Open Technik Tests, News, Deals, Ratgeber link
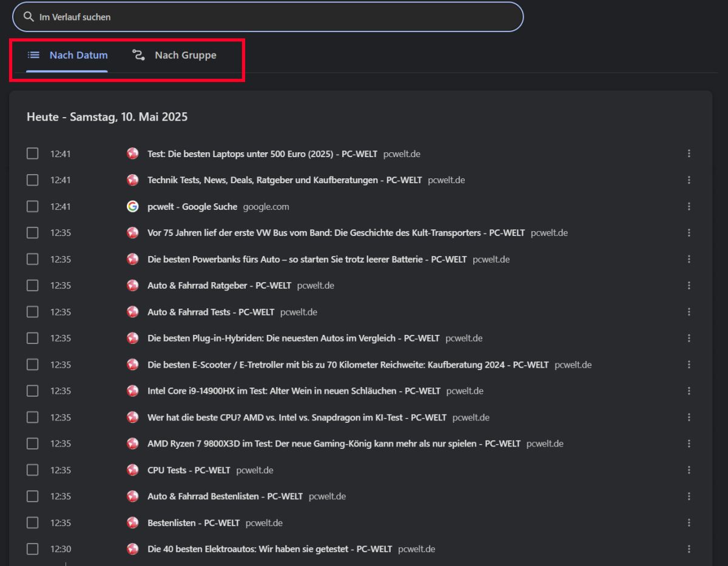The image size is (728, 566). (x=285, y=180)
